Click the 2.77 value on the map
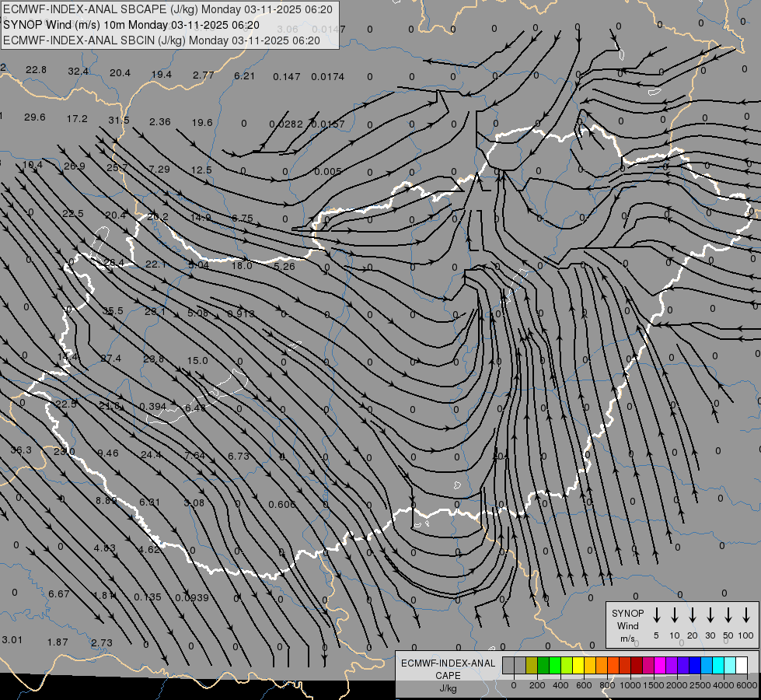Image resolution: width=761 pixels, height=700 pixels. (x=204, y=75)
